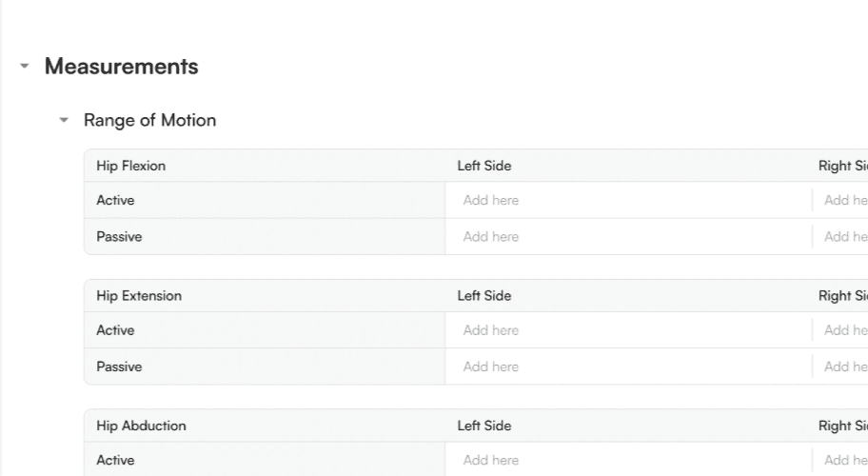Click Hip Abduction Active Left Side field
Viewport: 868px width, 476px height.
(x=626, y=460)
